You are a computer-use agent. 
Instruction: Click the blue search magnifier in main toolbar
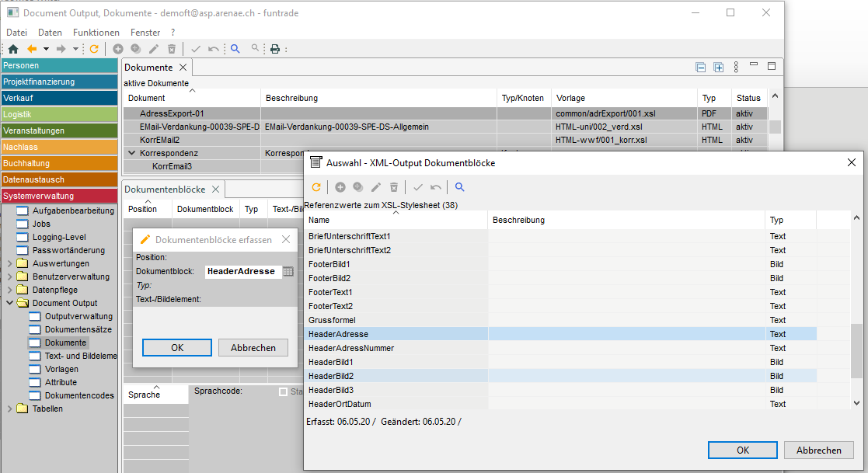tap(235, 49)
